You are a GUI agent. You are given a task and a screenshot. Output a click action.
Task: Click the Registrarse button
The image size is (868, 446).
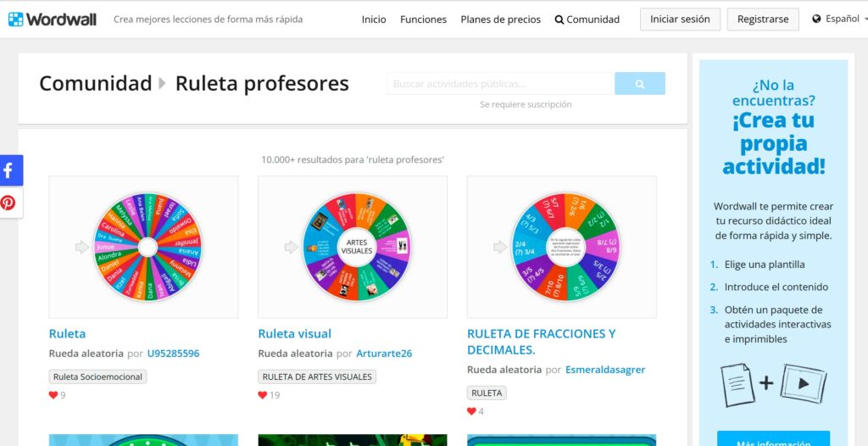click(762, 20)
